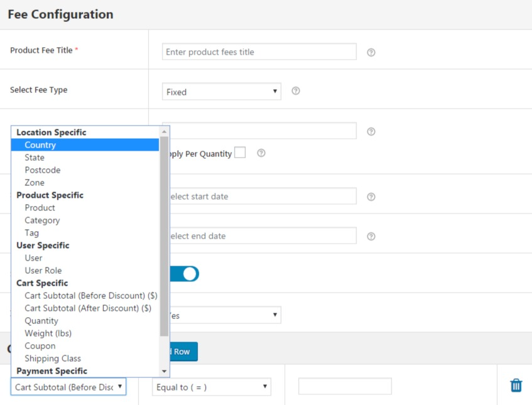
Task: Click the fee amount input field
Action: (x=263, y=131)
